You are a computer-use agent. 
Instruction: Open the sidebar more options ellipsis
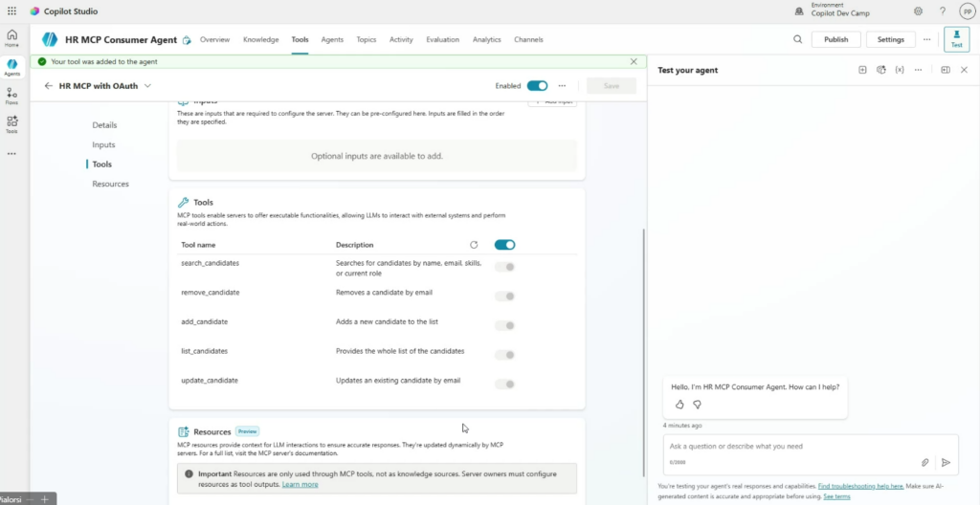pyautogui.click(x=11, y=154)
